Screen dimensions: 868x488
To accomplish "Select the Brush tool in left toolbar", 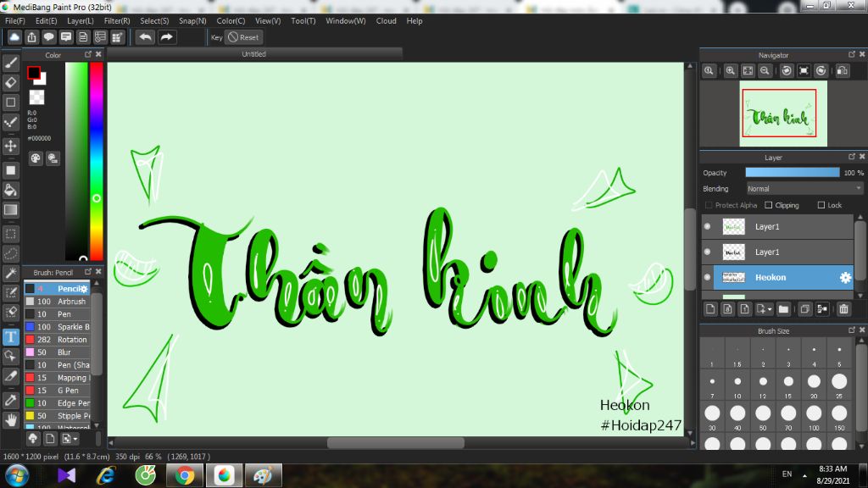I will point(10,63).
